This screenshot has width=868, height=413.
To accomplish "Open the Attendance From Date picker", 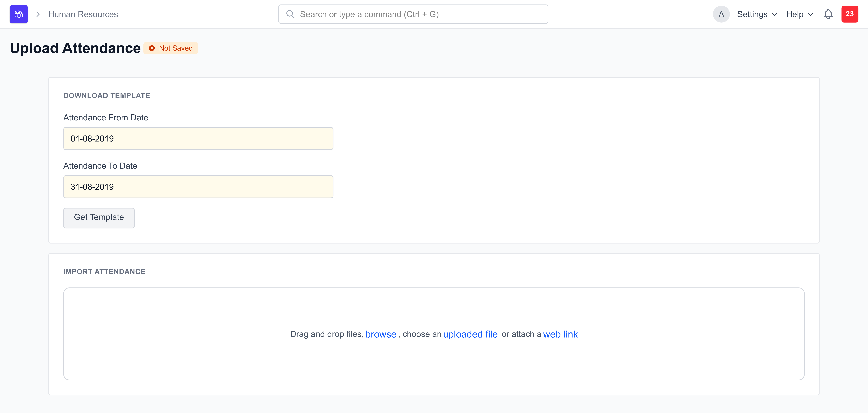I will pos(198,138).
